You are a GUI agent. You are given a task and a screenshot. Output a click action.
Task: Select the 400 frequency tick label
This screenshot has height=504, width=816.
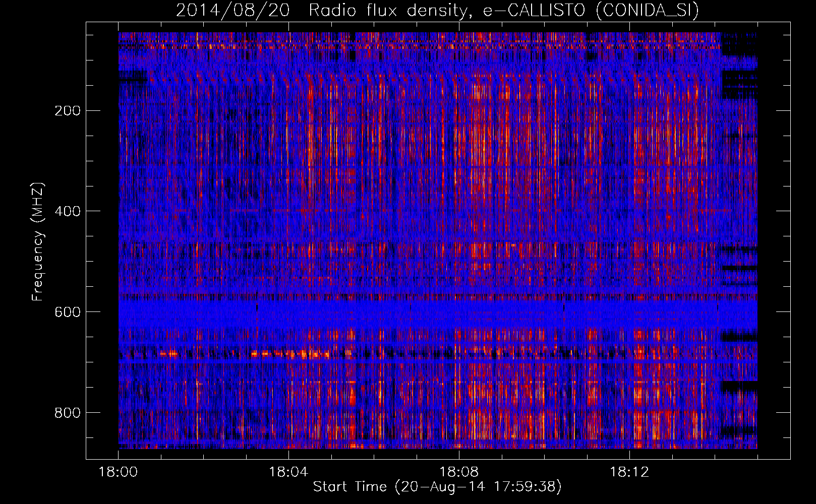click(x=68, y=211)
